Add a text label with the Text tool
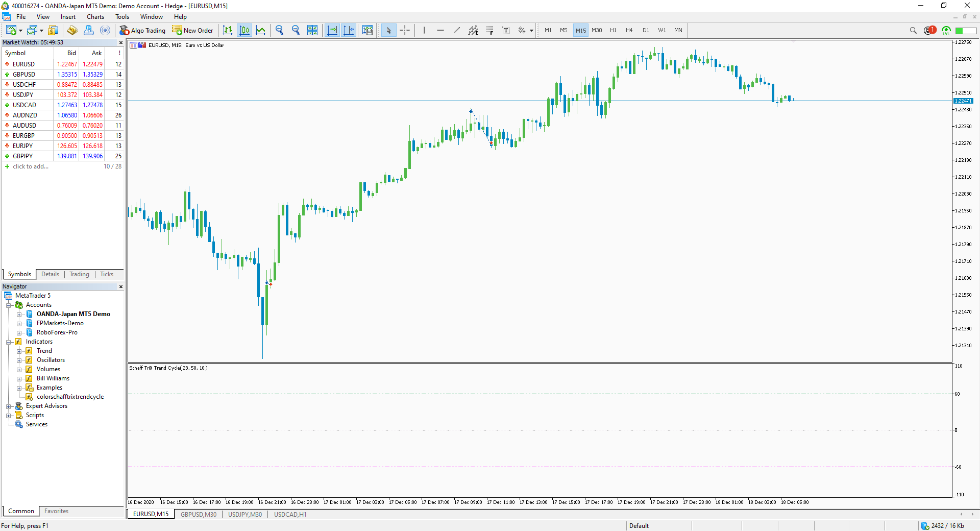Viewport: 980px width, 531px height. (506, 30)
